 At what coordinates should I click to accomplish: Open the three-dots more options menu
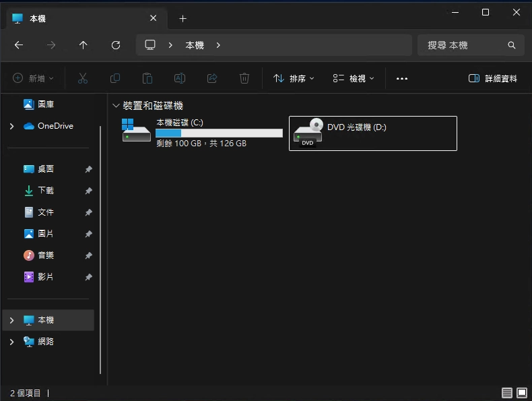tap(402, 79)
